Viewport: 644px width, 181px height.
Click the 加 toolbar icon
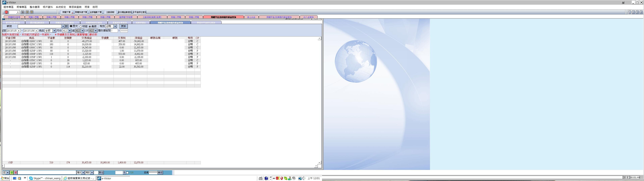coord(22,12)
